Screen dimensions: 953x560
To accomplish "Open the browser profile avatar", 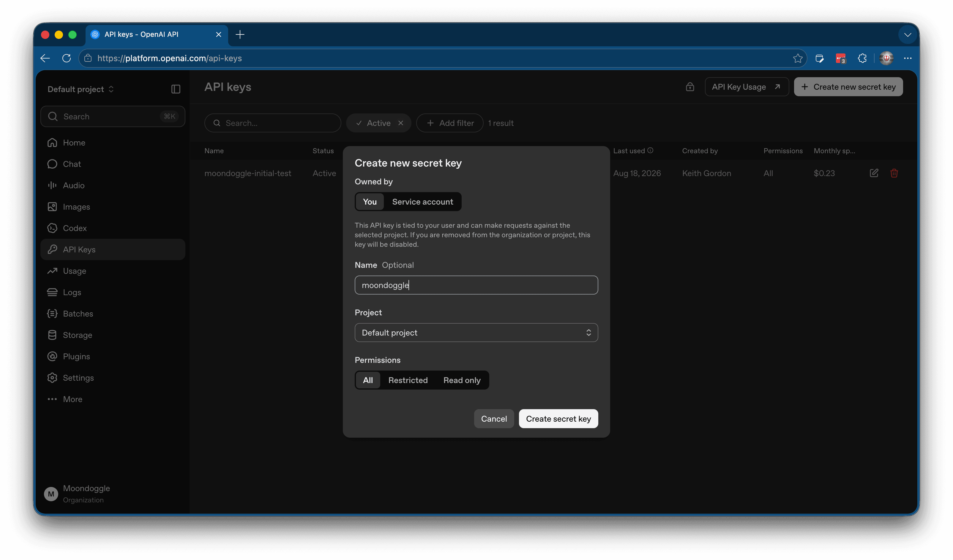I will pos(886,58).
